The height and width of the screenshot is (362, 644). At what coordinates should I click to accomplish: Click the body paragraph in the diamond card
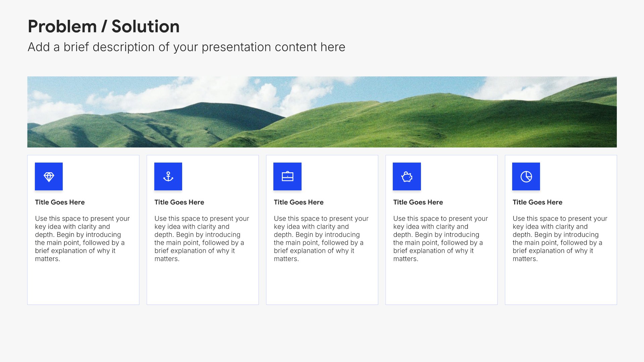(83, 239)
